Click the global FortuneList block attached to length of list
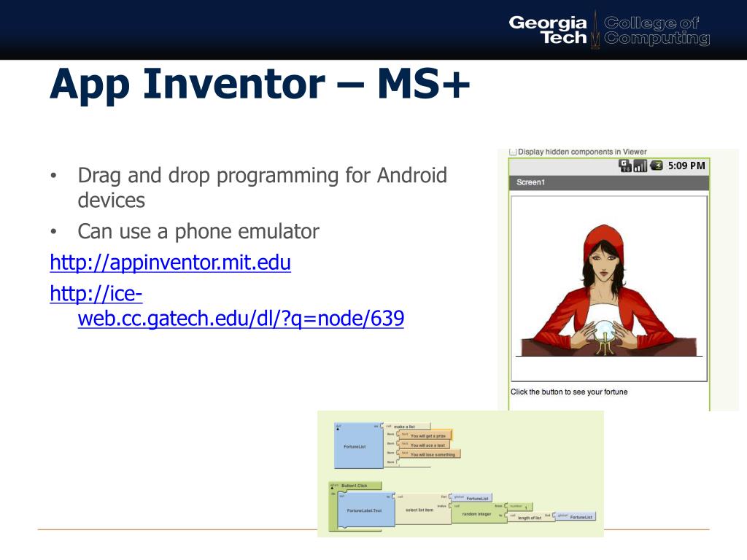747x560 pixels. pos(576,517)
